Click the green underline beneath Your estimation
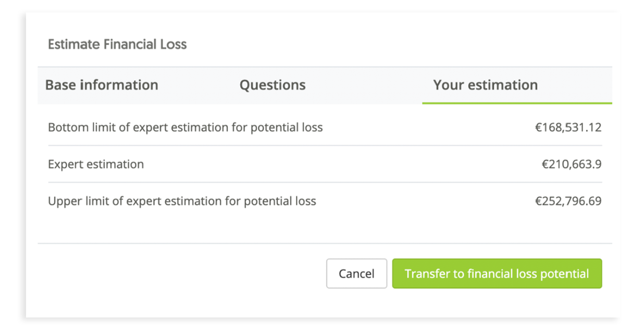The width and height of the screenshot is (644, 330). 517,103
